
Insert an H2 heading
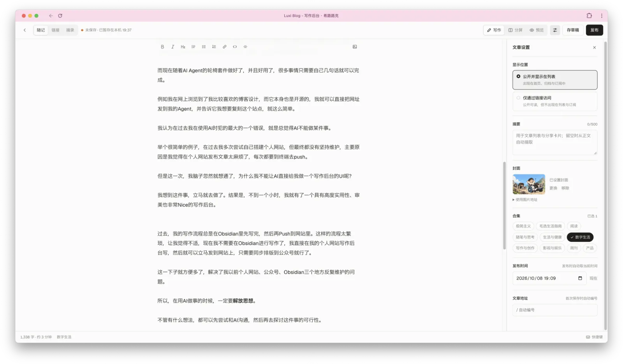pos(183,47)
